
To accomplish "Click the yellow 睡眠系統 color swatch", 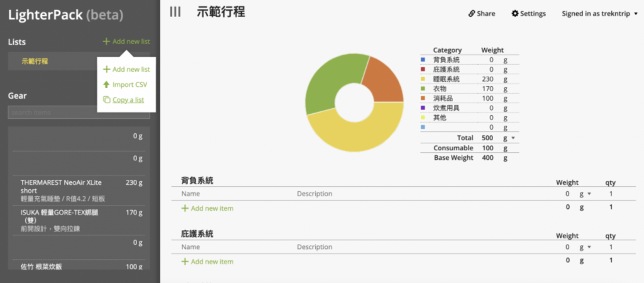I will click(423, 79).
